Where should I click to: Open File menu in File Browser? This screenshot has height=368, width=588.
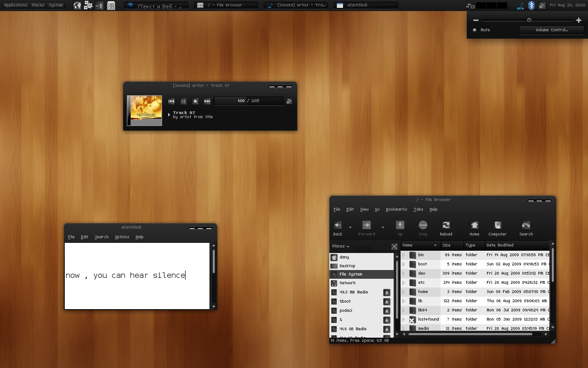(x=337, y=209)
